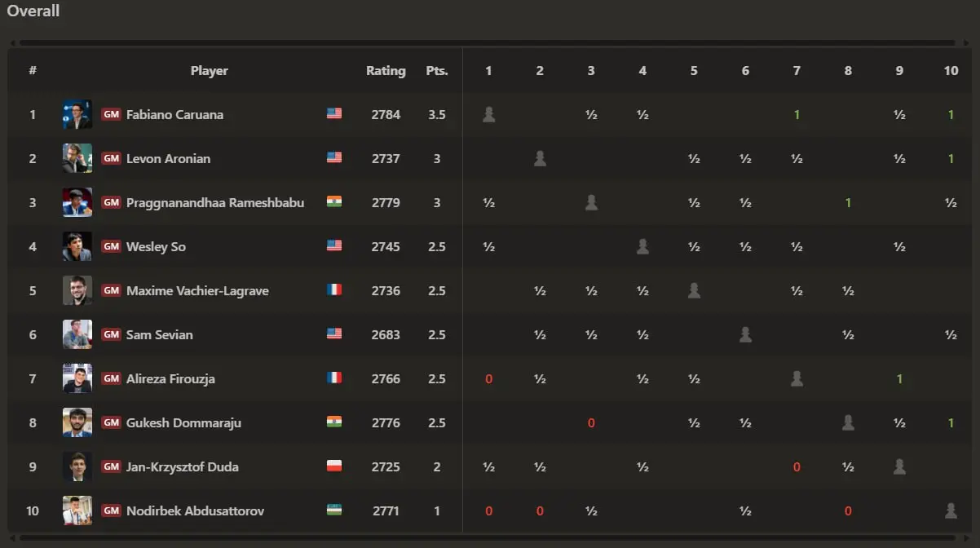Click the bottom horizontal scrollbar under the standings

[487, 537]
